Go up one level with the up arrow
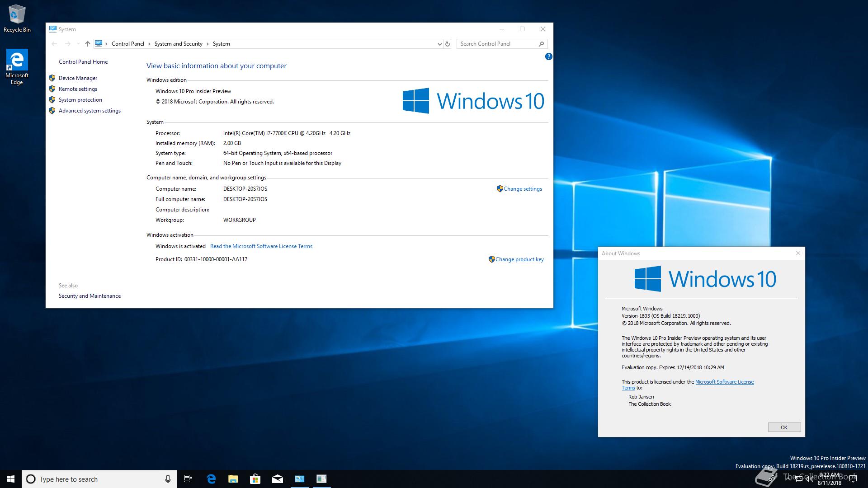 (88, 44)
